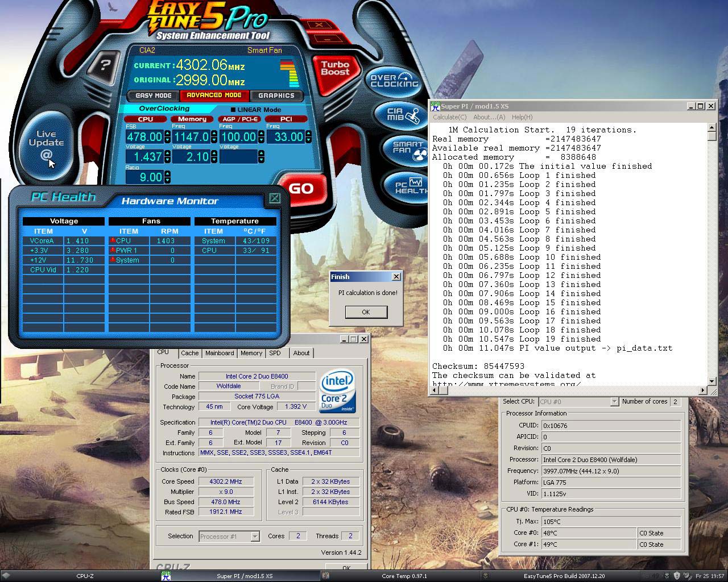
Task: Switch to Memory tab in CPU-Z
Action: coord(251,353)
